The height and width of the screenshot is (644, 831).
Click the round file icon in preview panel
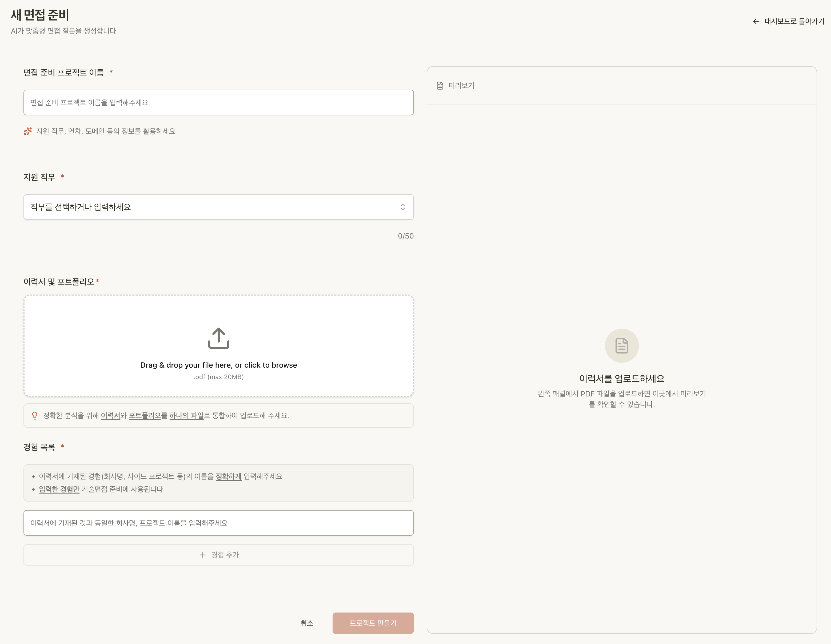(x=621, y=345)
